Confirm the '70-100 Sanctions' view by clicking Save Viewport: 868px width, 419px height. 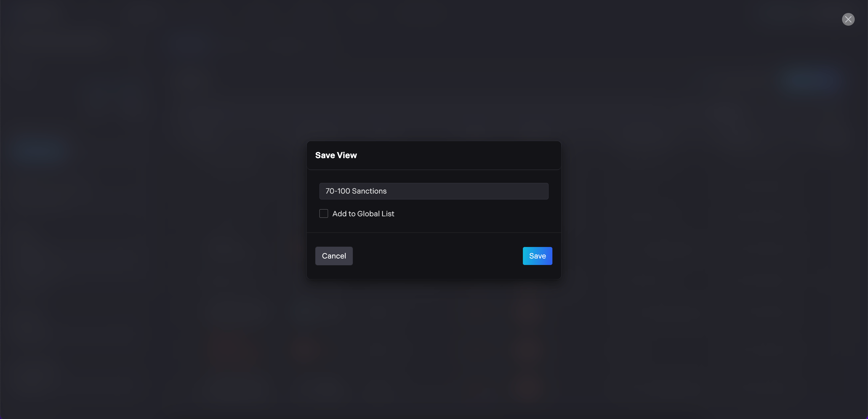(x=537, y=256)
